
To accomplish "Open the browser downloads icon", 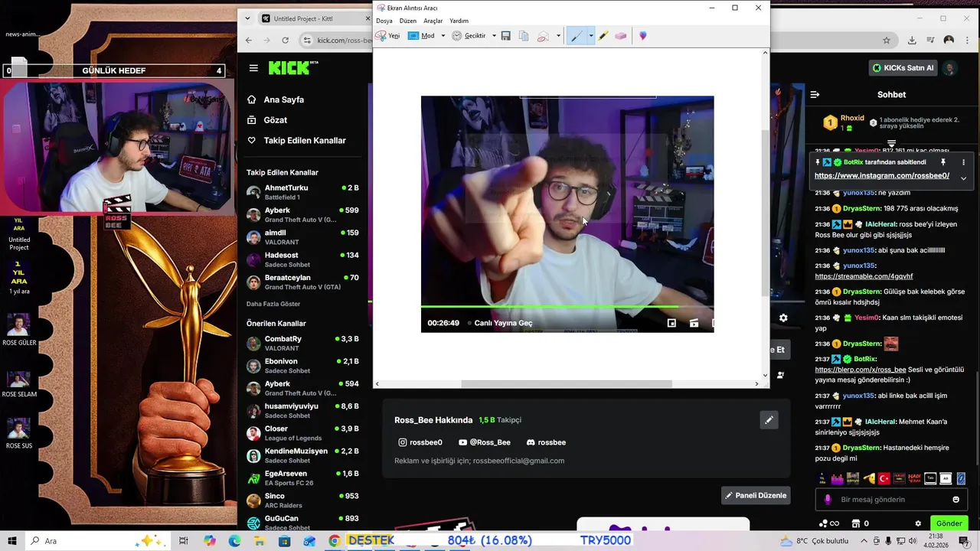I will pos(912,41).
